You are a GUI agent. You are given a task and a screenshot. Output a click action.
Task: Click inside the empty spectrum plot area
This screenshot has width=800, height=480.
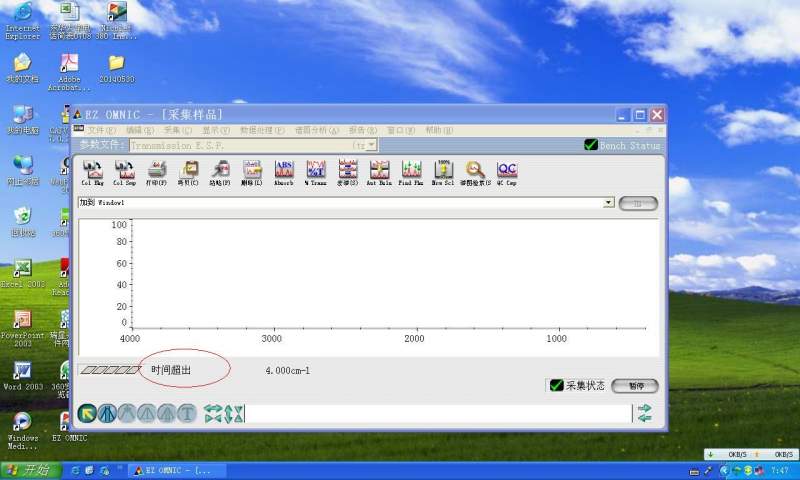pos(388,273)
